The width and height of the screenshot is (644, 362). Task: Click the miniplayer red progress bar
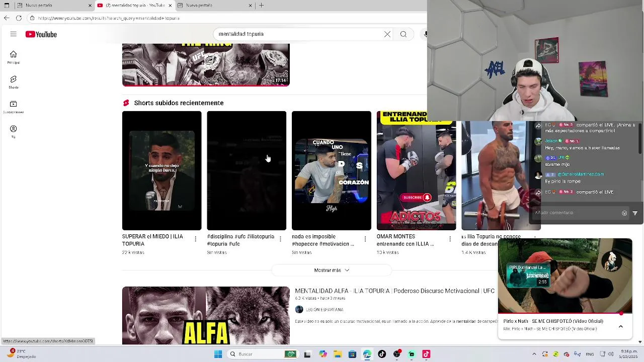[565, 313]
